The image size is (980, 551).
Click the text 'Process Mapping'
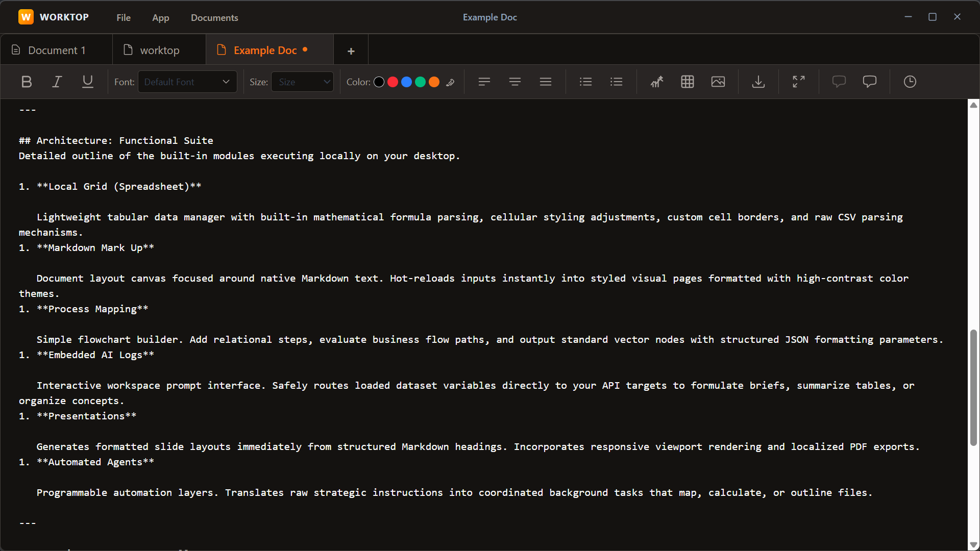tap(92, 309)
